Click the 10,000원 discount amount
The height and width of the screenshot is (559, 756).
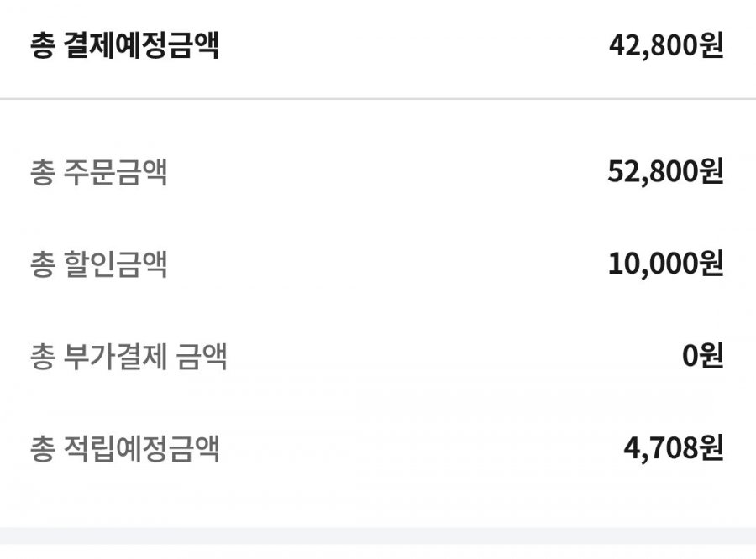point(666,264)
